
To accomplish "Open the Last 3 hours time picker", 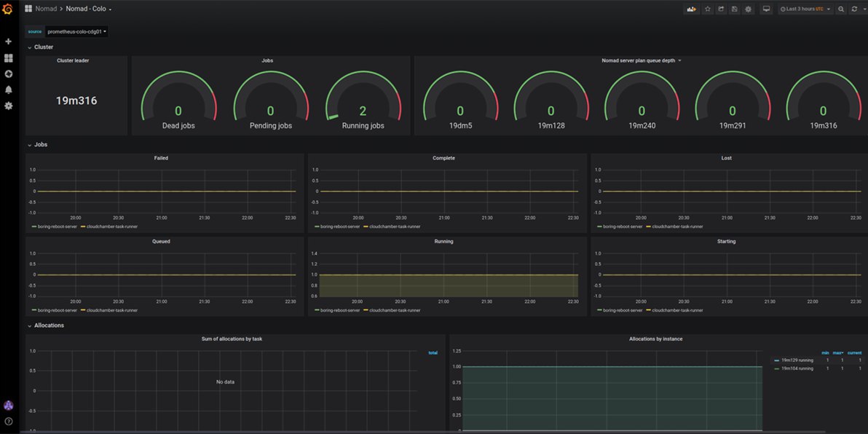I will (x=805, y=9).
